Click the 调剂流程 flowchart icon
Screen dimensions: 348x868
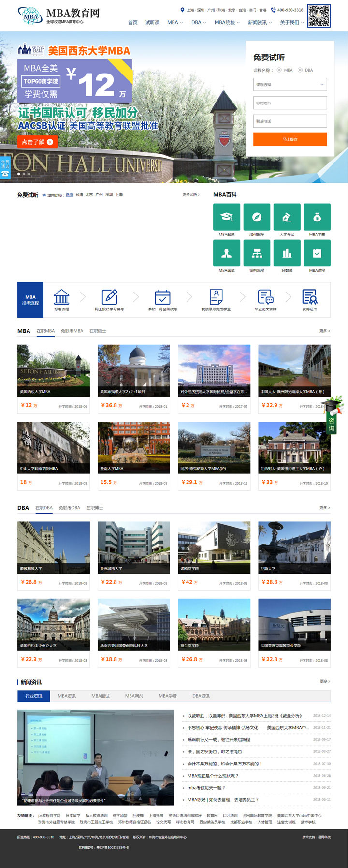[x=257, y=253]
